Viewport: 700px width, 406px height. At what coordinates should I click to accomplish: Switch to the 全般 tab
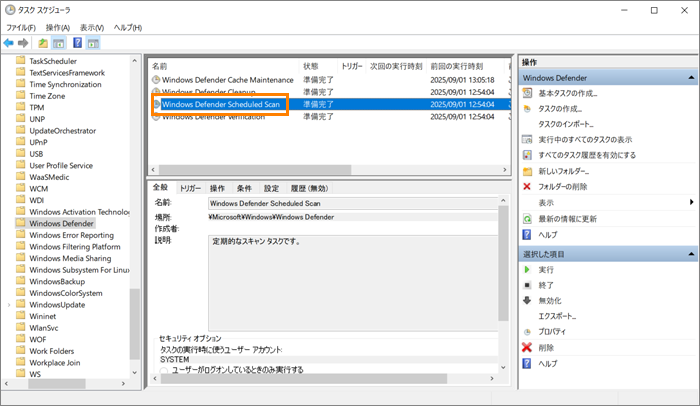(x=160, y=188)
